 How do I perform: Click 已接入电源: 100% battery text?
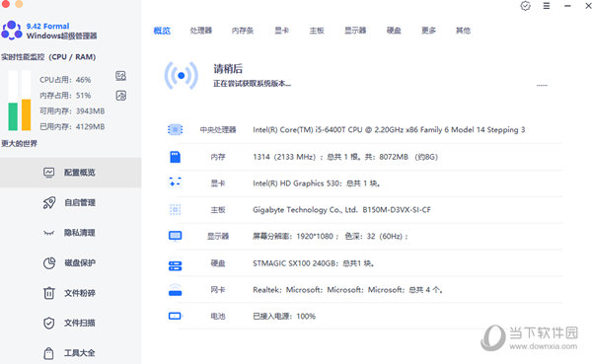pyautogui.click(x=284, y=316)
